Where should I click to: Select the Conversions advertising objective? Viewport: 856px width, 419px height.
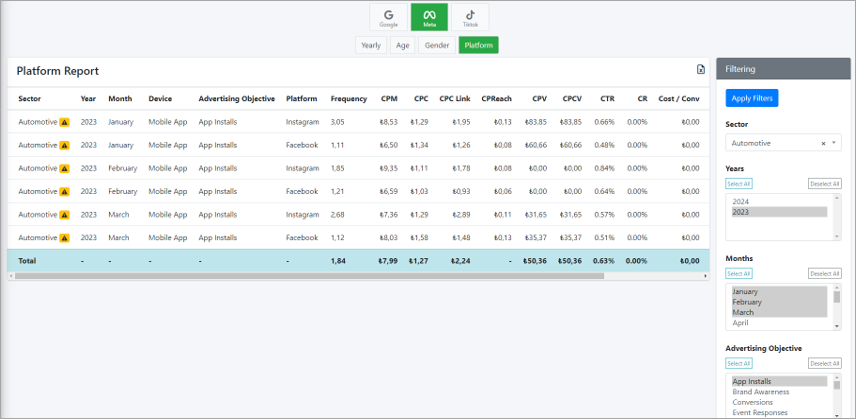(752, 402)
